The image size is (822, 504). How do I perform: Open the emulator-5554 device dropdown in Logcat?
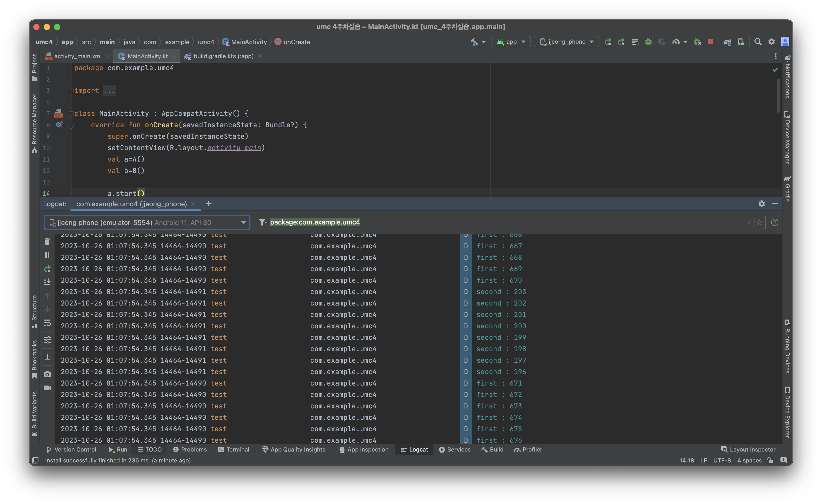pyautogui.click(x=147, y=222)
